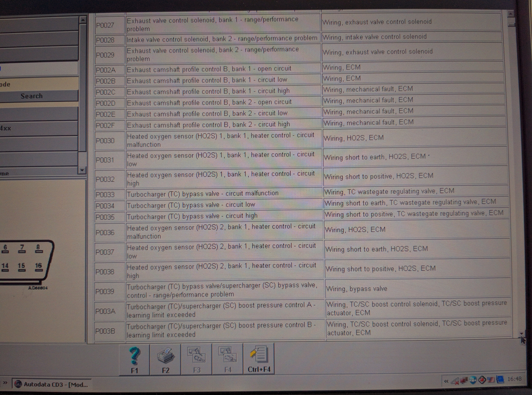Select the P0030 fault code row
532x395 pixels.
[105, 141]
